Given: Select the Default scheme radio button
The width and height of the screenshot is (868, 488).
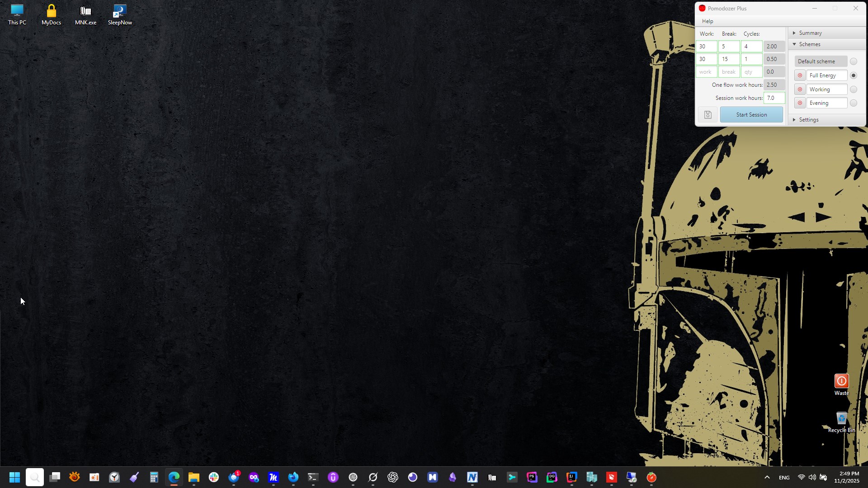Looking at the screenshot, I should point(853,61).
